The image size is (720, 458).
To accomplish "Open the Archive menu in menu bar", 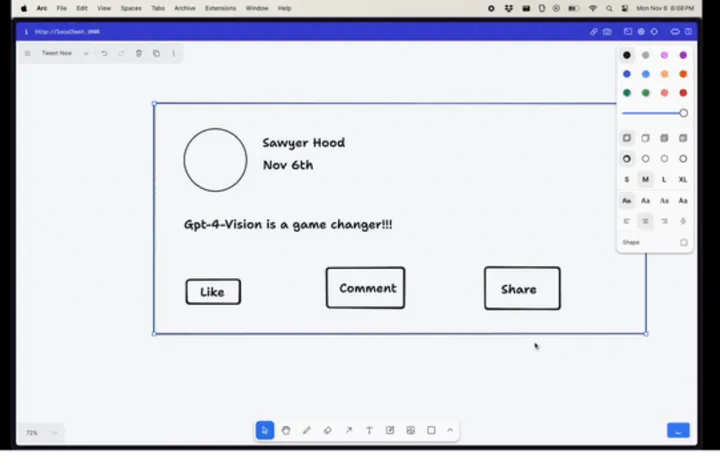I will [185, 7].
